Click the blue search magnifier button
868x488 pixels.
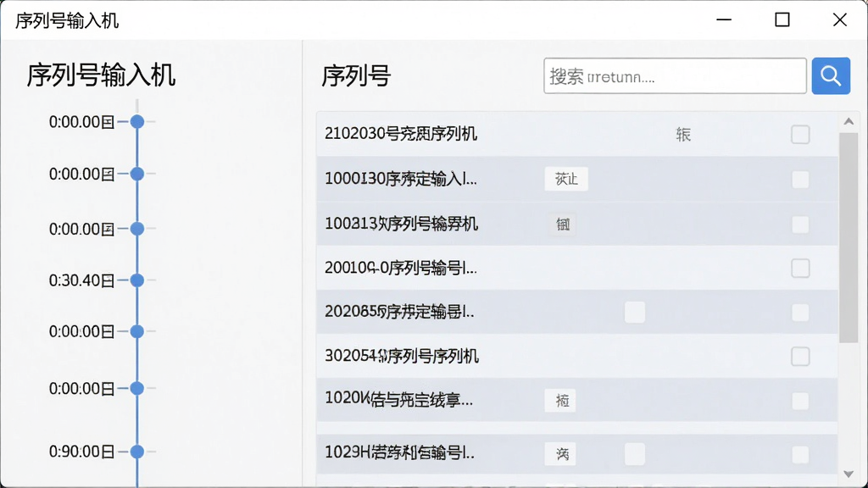point(831,75)
